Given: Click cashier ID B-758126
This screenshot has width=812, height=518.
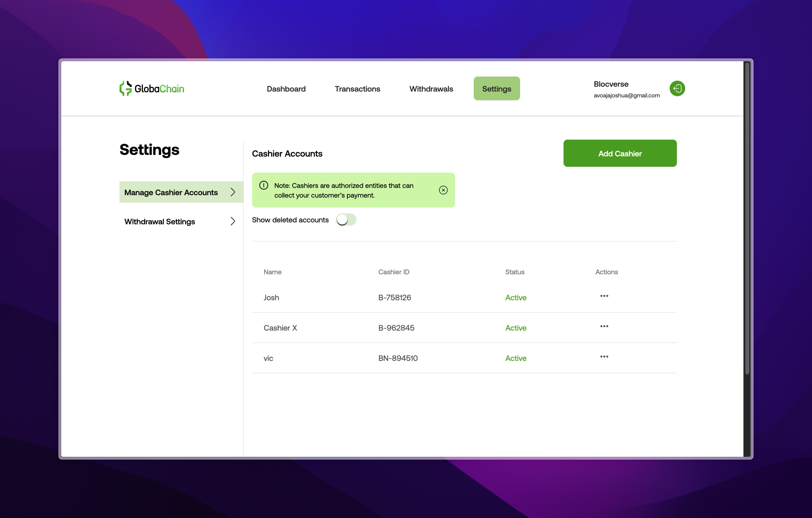Looking at the screenshot, I should (x=395, y=298).
